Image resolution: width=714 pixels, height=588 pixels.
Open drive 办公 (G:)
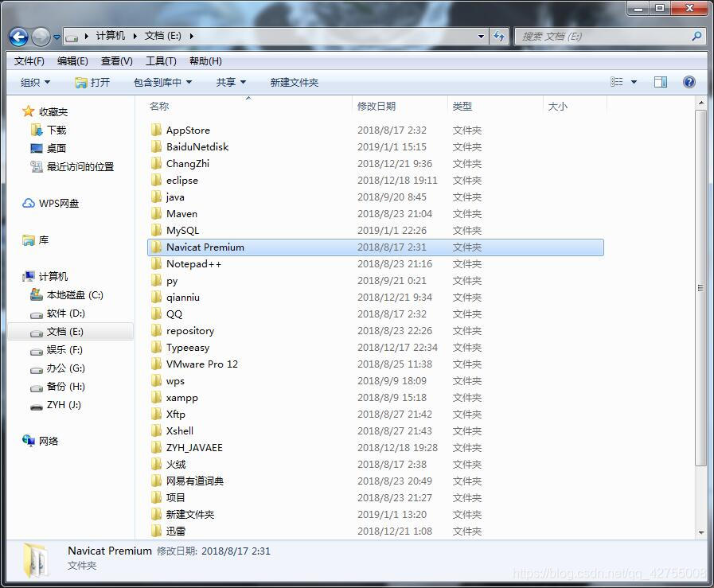coord(57,368)
